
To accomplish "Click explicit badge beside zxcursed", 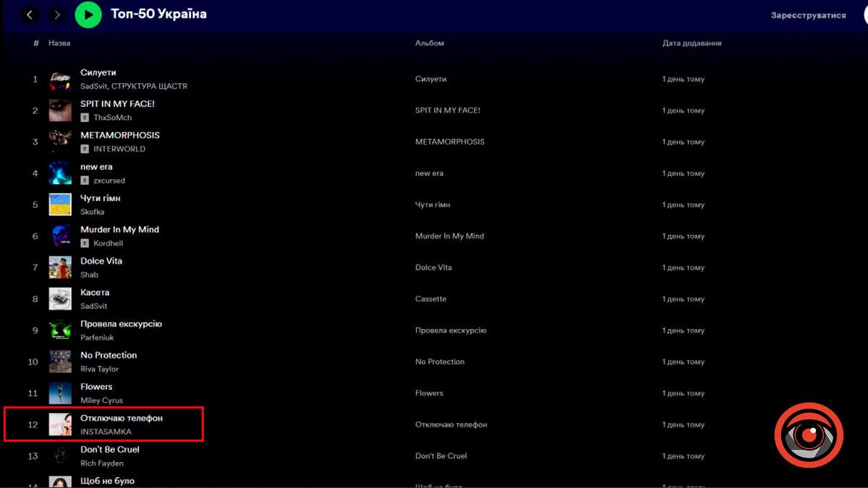I will click(85, 181).
